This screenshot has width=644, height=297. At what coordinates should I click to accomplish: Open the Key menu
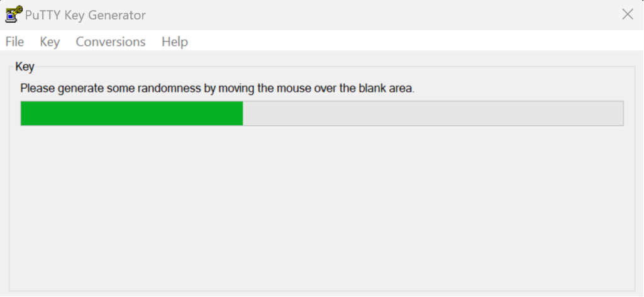tap(50, 42)
